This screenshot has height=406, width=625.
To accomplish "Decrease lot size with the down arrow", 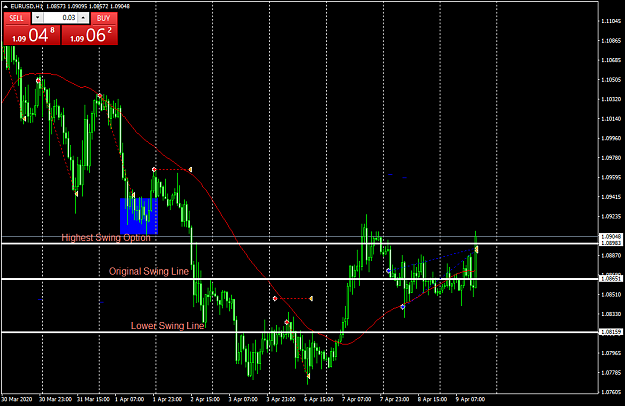I will point(38,18).
